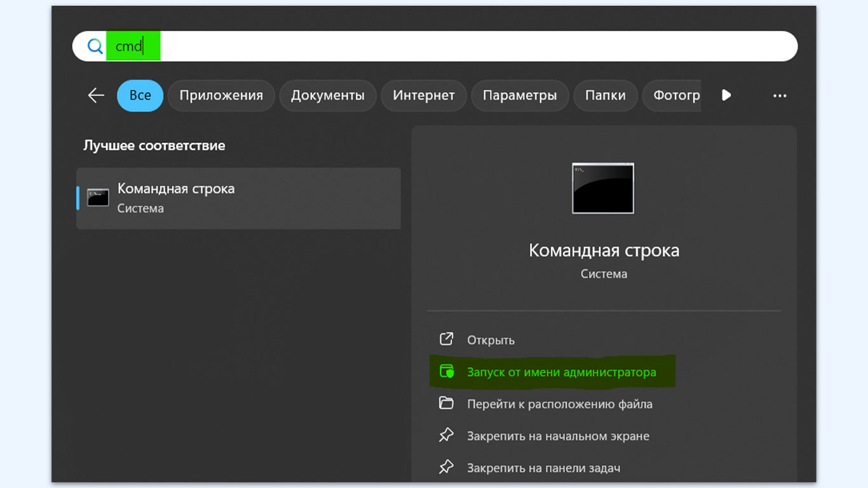Click the search box containing cmd
The height and width of the screenshot is (488, 868).
click(x=435, y=46)
